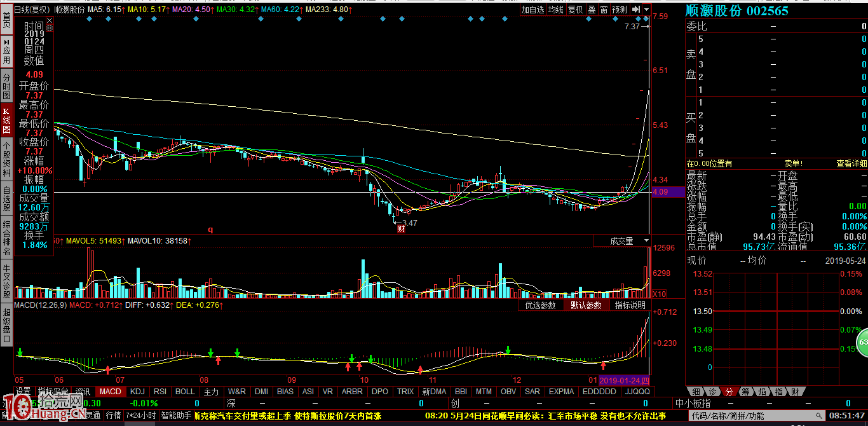Select the OBV indicator tab
The height and width of the screenshot is (426, 868).
pyautogui.click(x=508, y=391)
